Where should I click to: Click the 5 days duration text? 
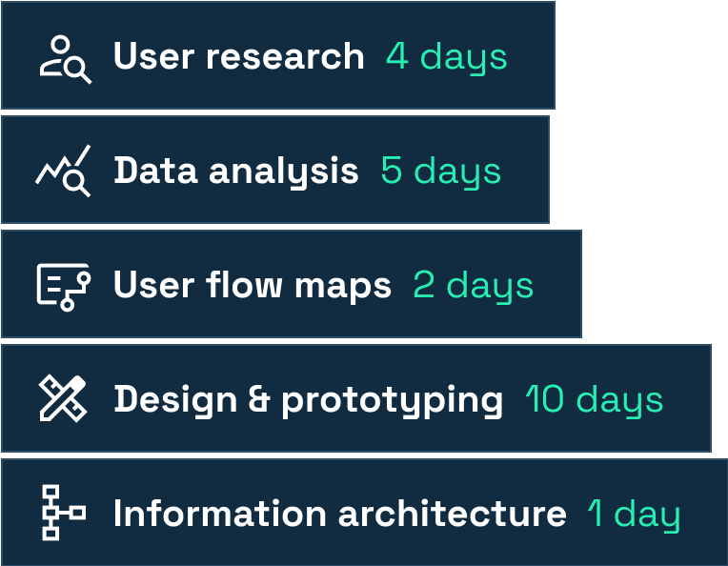(x=440, y=172)
